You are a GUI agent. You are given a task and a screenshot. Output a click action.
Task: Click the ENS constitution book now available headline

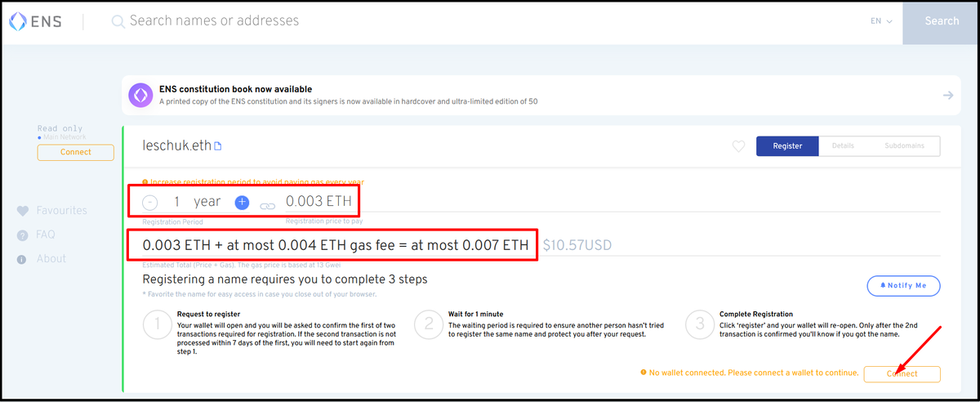(x=235, y=89)
